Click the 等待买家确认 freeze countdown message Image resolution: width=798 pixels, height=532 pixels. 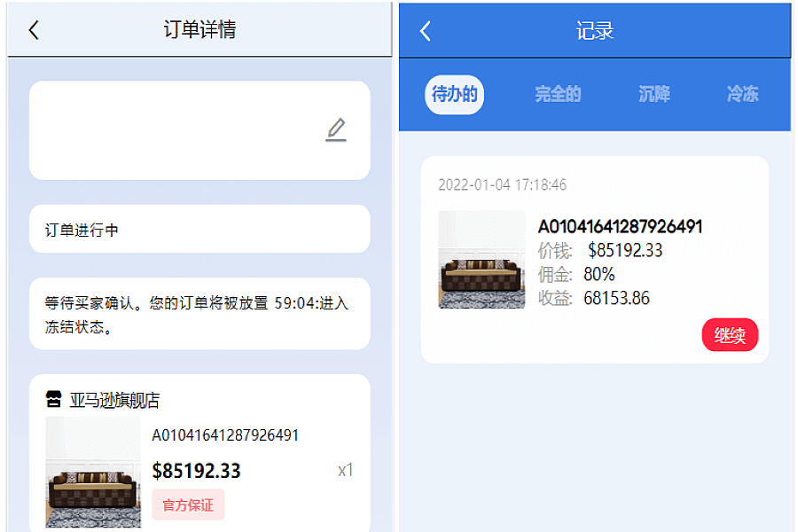(x=197, y=315)
